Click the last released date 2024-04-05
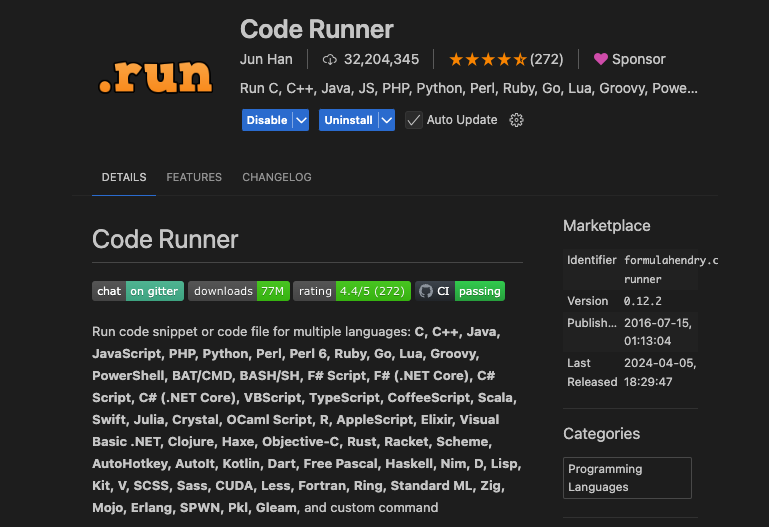 [660, 372]
